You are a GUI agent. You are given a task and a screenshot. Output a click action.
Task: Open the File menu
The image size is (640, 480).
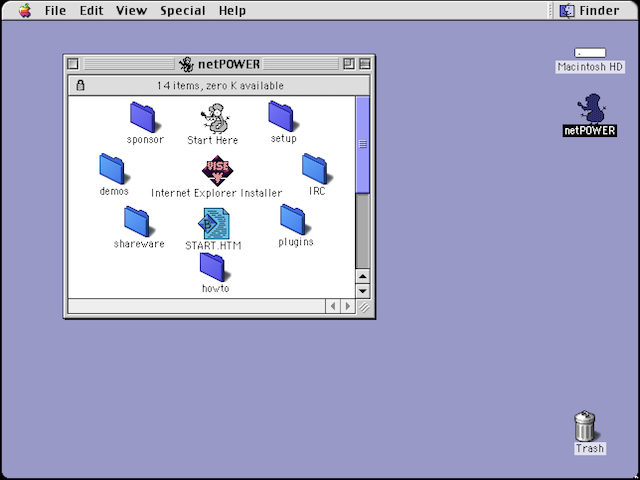(55, 11)
